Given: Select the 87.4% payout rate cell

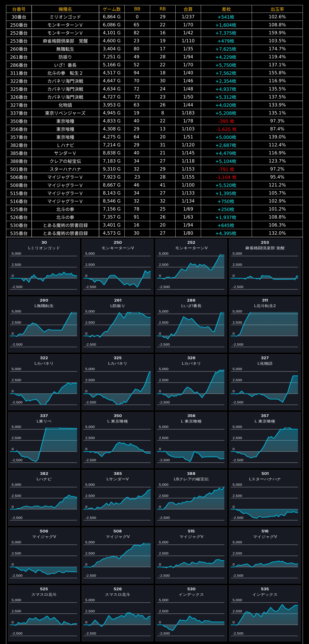Looking at the screenshot, I should [x=277, y=129].
